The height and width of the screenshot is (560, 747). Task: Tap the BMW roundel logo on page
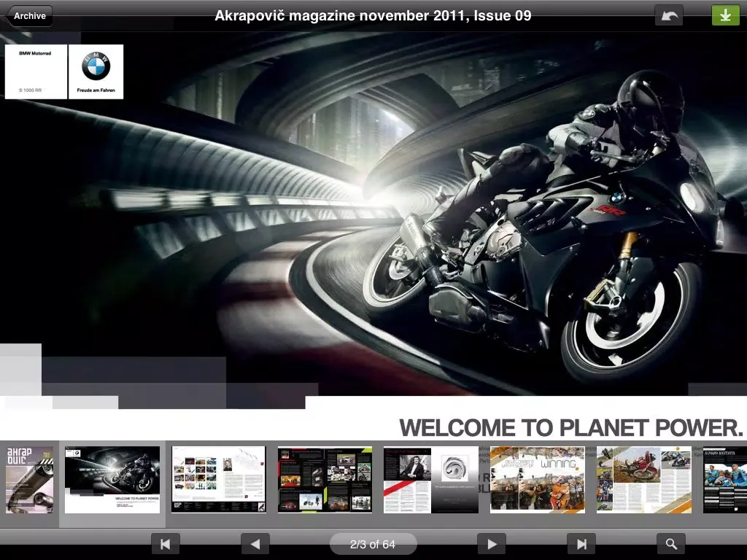click(x=96, y=66)
